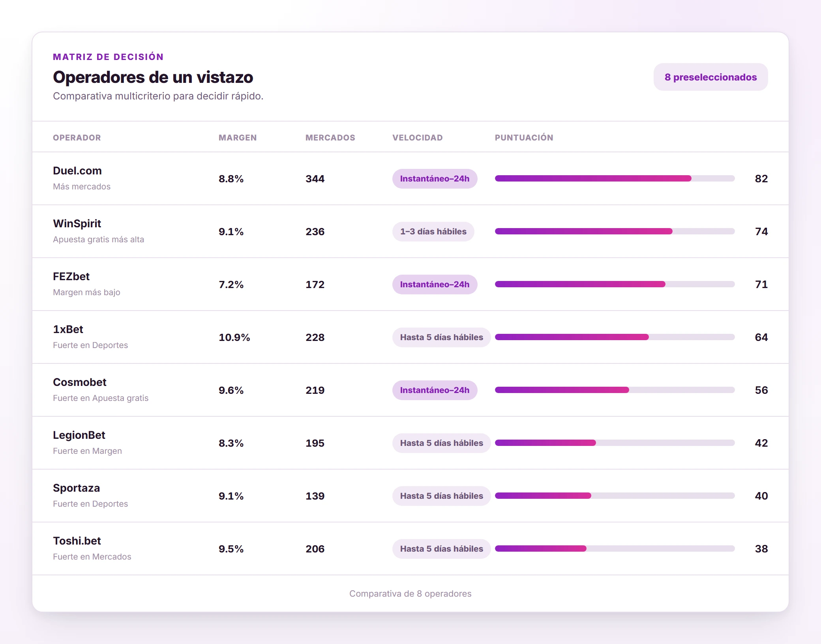Select FEZbet's margin value 7.2%

(x=231, y=285)
